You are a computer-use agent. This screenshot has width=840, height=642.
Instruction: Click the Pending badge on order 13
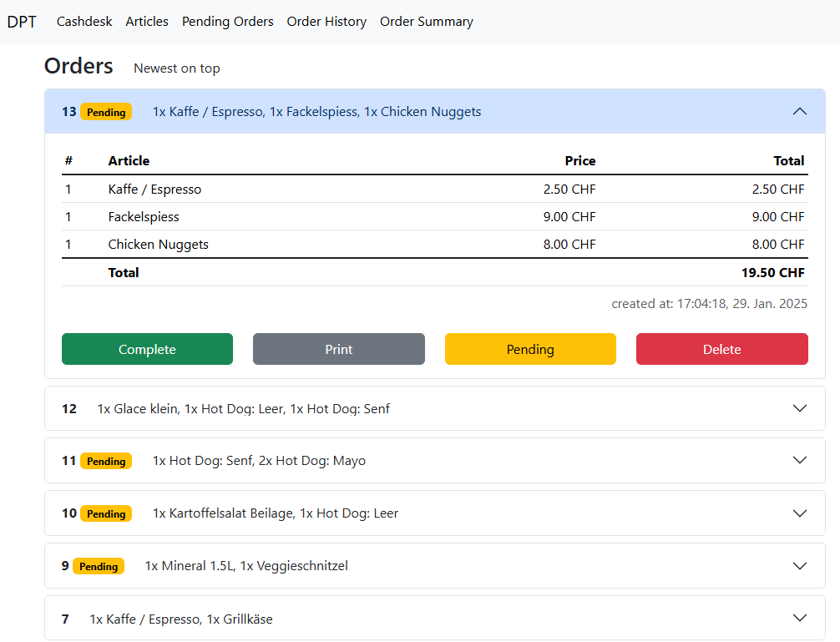pyautogui.click(x=106, y=112)
